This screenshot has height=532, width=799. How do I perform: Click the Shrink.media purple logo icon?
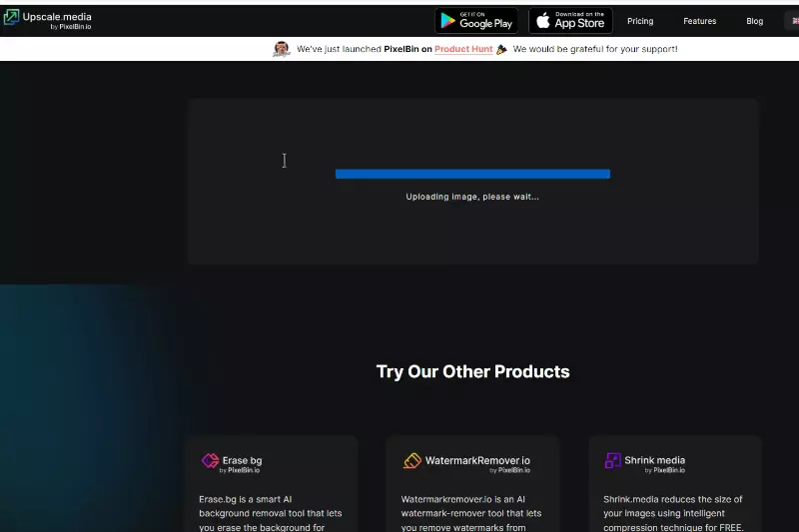(612, 461)
